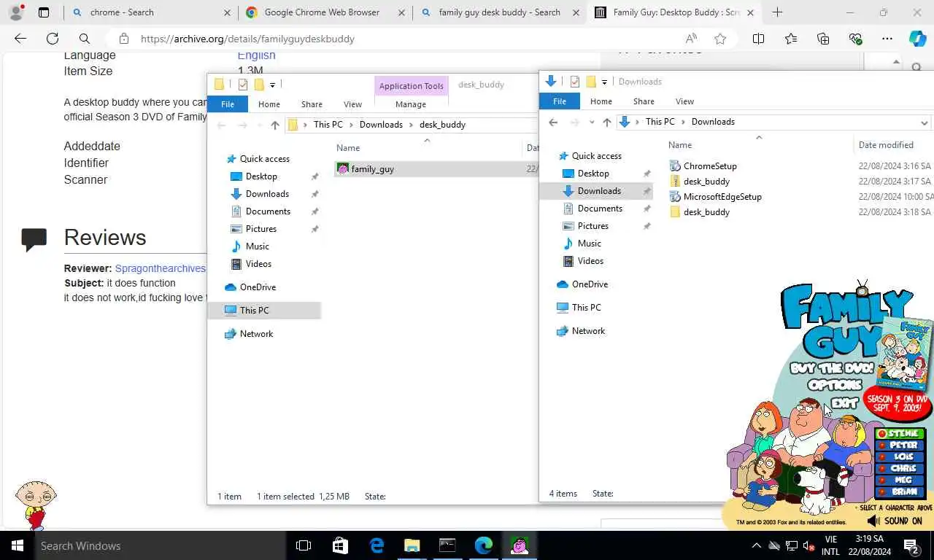Viewport: 934px width, 560px height.
Task: Select the PETER character option
Action: [x=899, y=445]
